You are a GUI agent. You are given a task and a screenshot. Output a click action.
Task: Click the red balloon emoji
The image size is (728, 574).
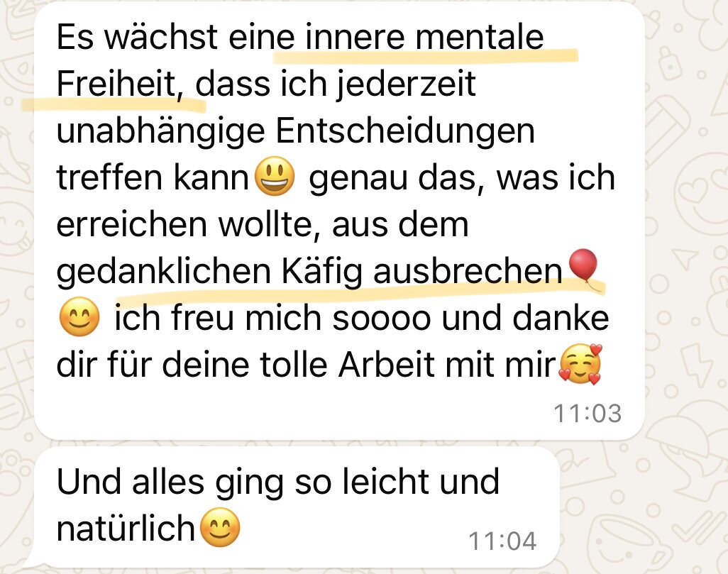point(584,268)
